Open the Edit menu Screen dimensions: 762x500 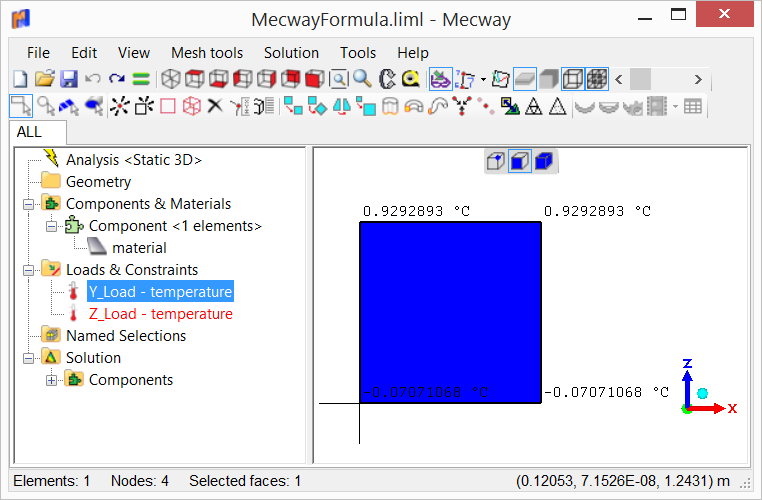click(x=84, y=52)
